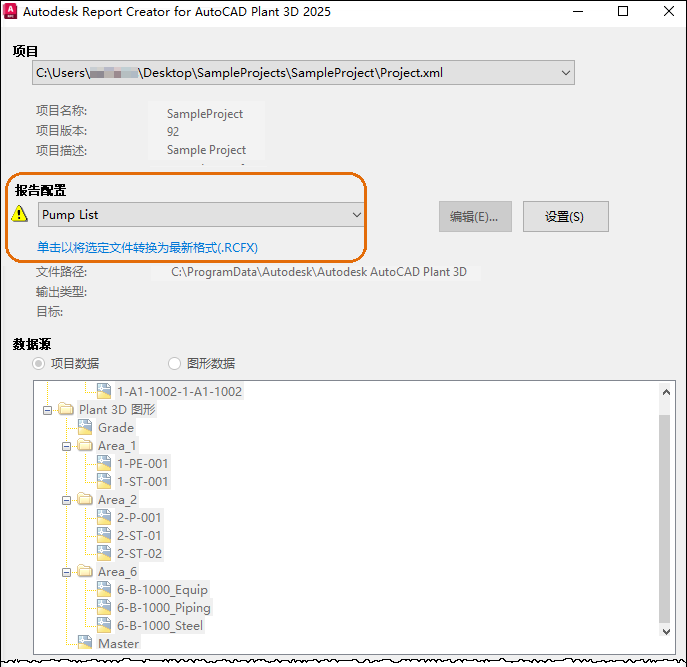Click the SampleProject project name value

(x=205, y=114)
